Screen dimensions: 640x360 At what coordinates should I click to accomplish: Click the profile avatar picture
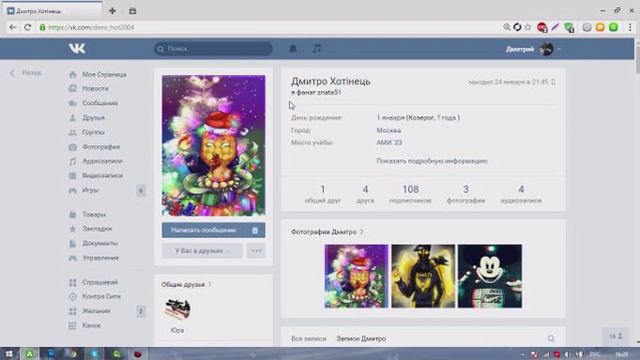[x=213, y=145]
